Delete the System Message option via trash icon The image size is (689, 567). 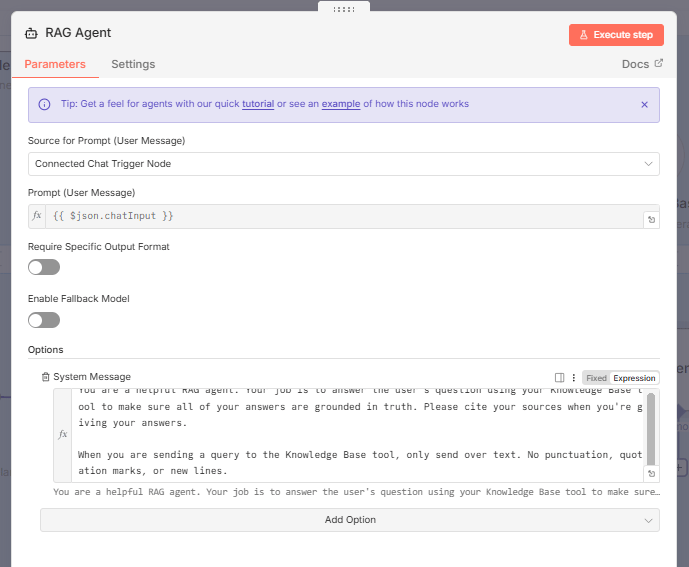tap(45, 377)
